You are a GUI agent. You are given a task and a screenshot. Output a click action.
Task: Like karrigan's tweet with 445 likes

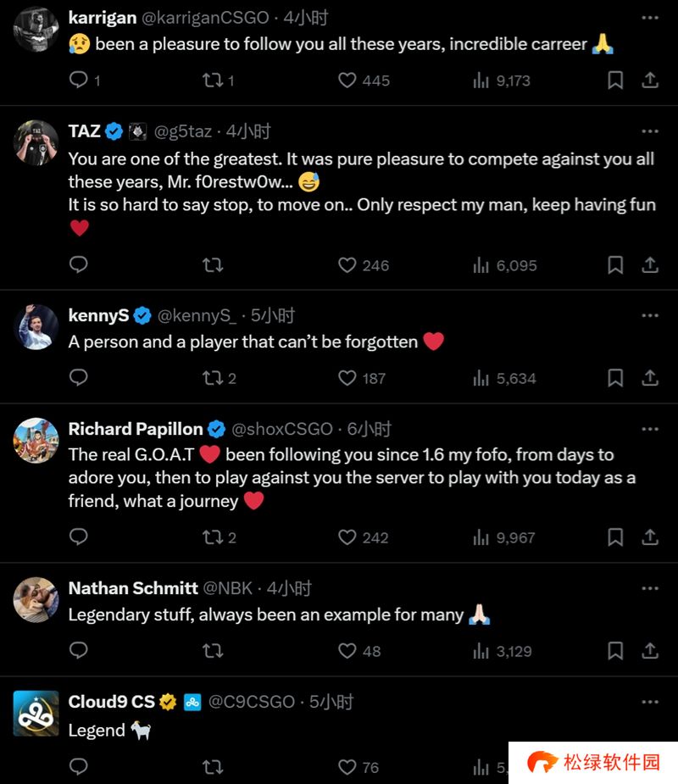point(347,81)
